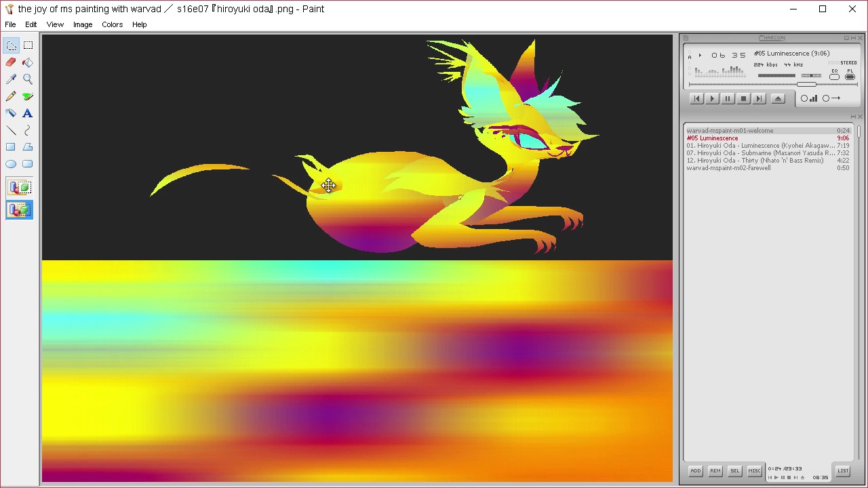Skip to next track in player
The height and width of the screenshot is (488, 868).
759,99
